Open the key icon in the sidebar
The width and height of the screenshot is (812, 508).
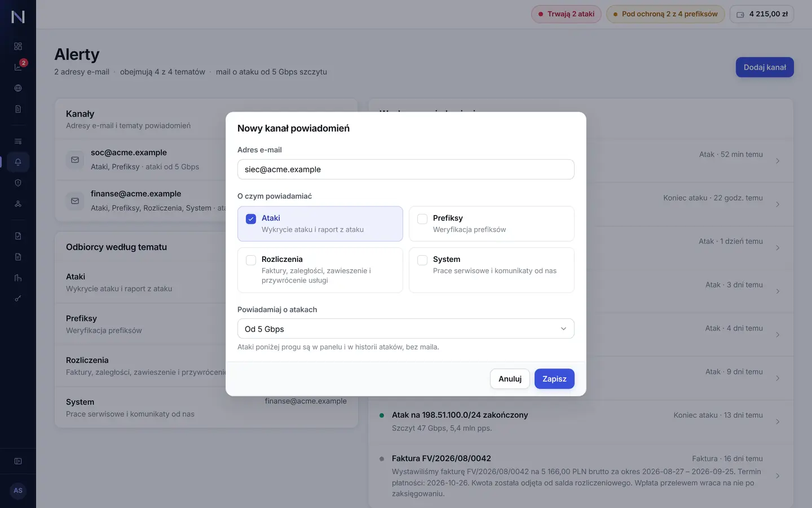click(18, 299)
